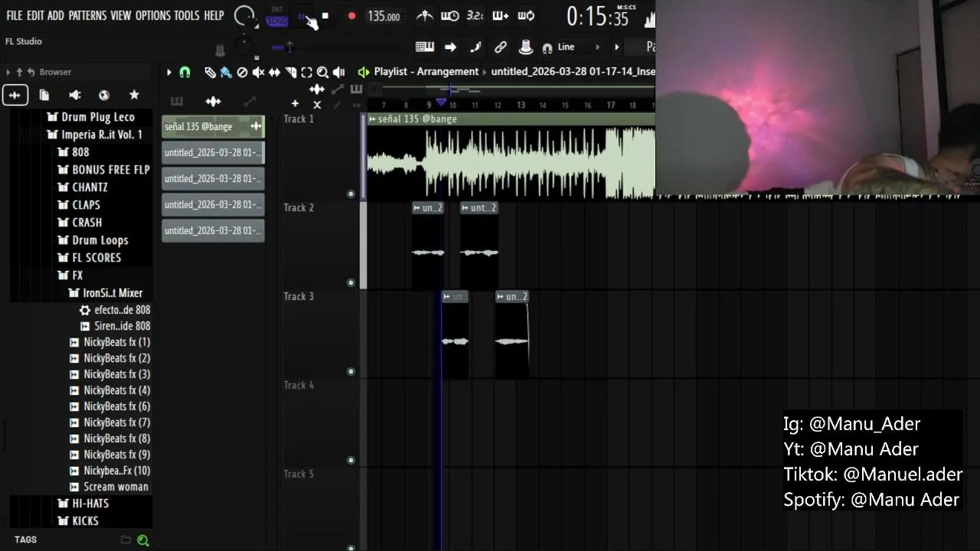Pick the Zoom magnifier tool
Screen dimensions: 980x551
pyautogui.click(x=322, y=72)
